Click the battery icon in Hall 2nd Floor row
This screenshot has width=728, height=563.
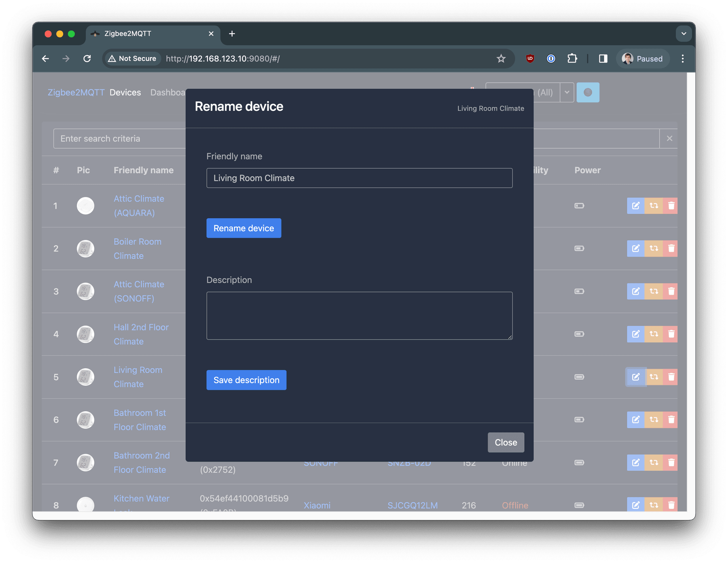point(579,334)
